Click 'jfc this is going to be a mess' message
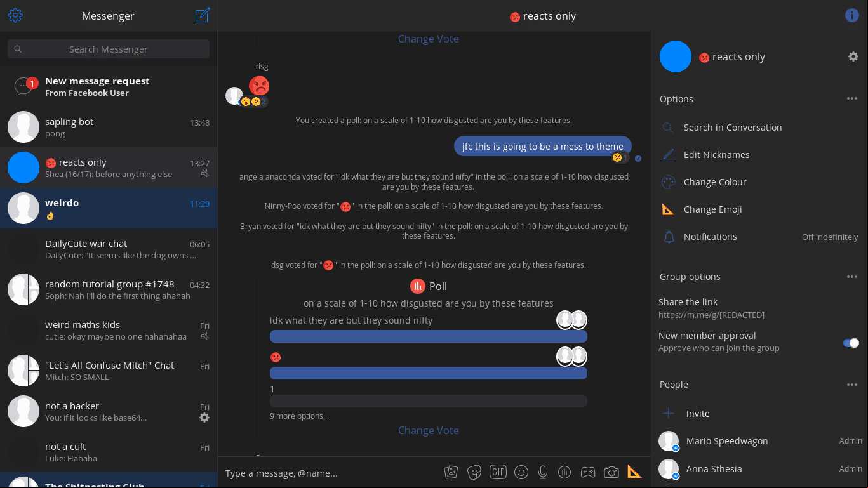This screenshot has height=488, width=868. [x=543, y=147]
